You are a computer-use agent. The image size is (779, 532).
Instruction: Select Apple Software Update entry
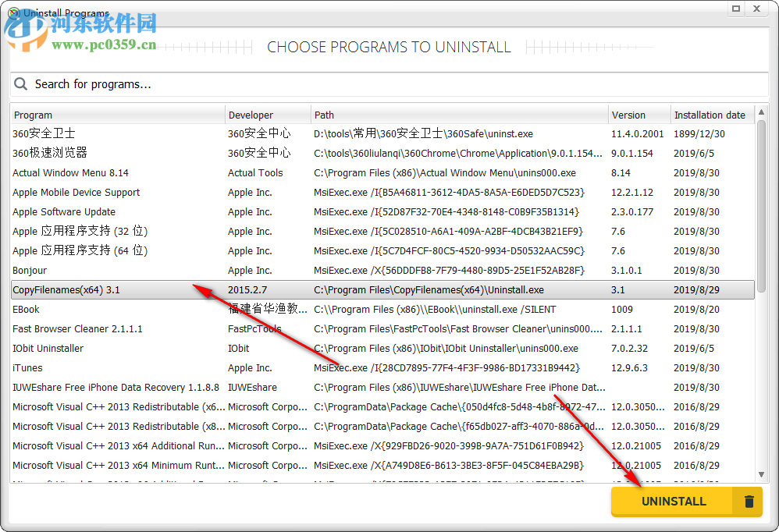(x=382, y=212)
